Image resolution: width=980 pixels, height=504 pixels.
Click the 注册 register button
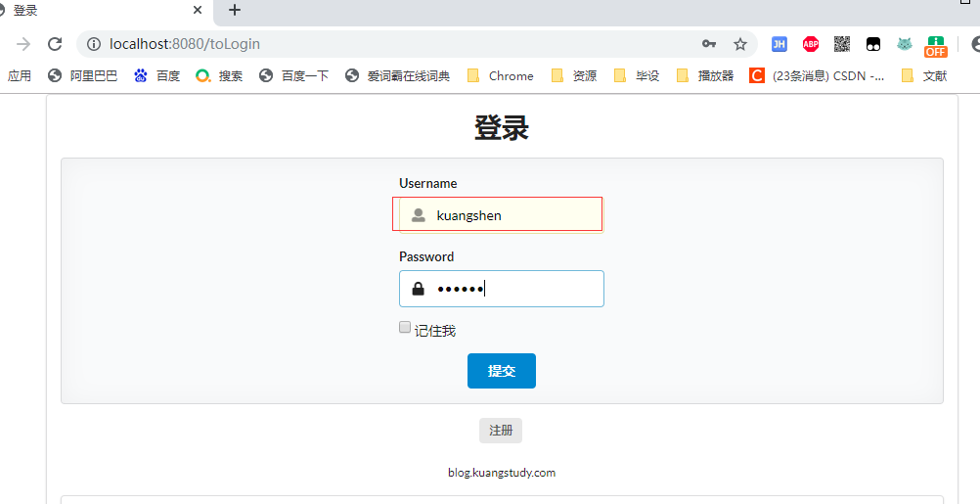(x=501, y=431)
